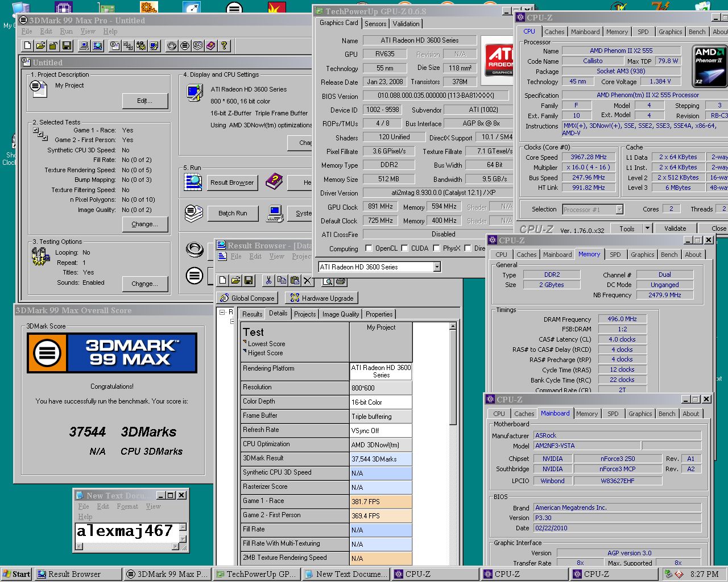Open Tools dropdown arrow in CPU-Z
The height and width of the screenshot is (582, 728).
coord(647,228)
